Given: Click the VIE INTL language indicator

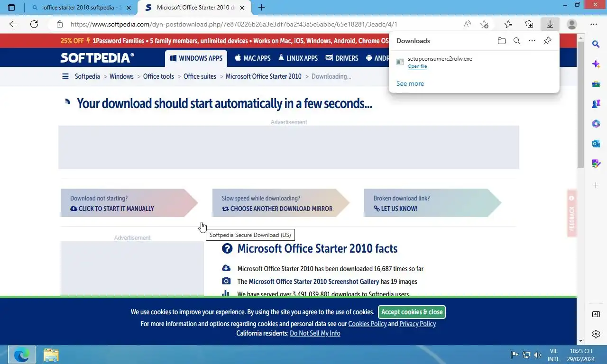Looking at the screenshot, I should (553, 355).
